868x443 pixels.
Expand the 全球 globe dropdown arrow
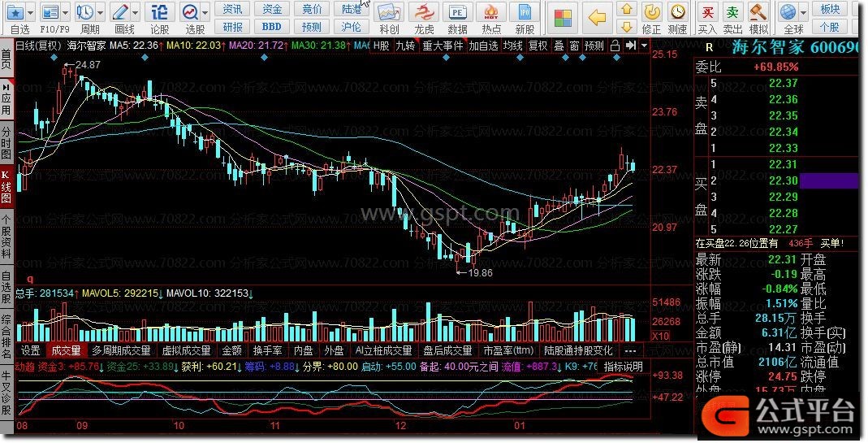tap(802, 12)
